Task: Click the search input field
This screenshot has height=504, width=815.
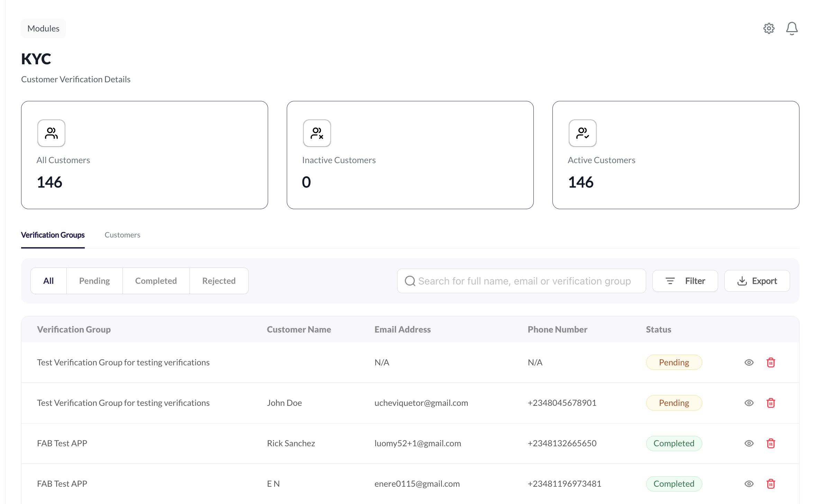Action: click(519, 281)
